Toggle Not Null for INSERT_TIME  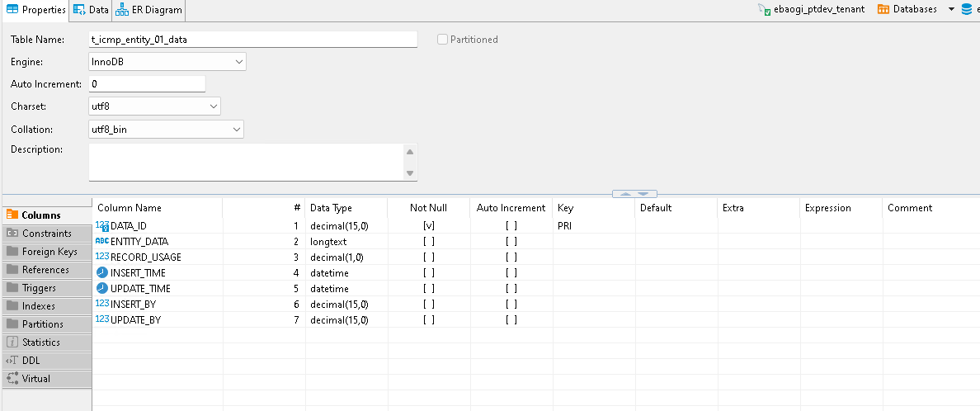coord(429,272)
